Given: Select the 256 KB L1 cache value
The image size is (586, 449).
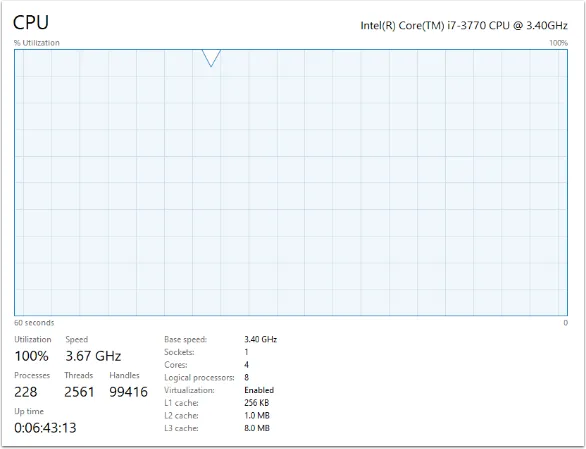Looking at the screenshot, I should (x=256, y=403).
